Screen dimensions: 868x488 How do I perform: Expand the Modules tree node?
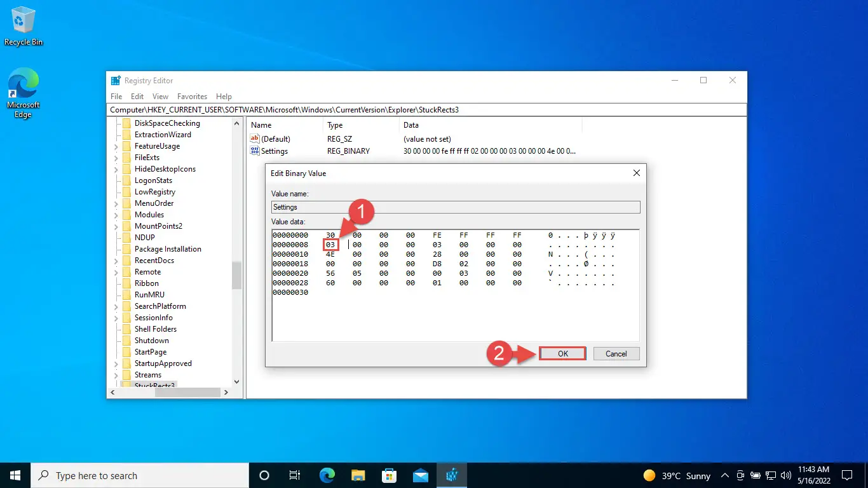(x=116, y=215)
